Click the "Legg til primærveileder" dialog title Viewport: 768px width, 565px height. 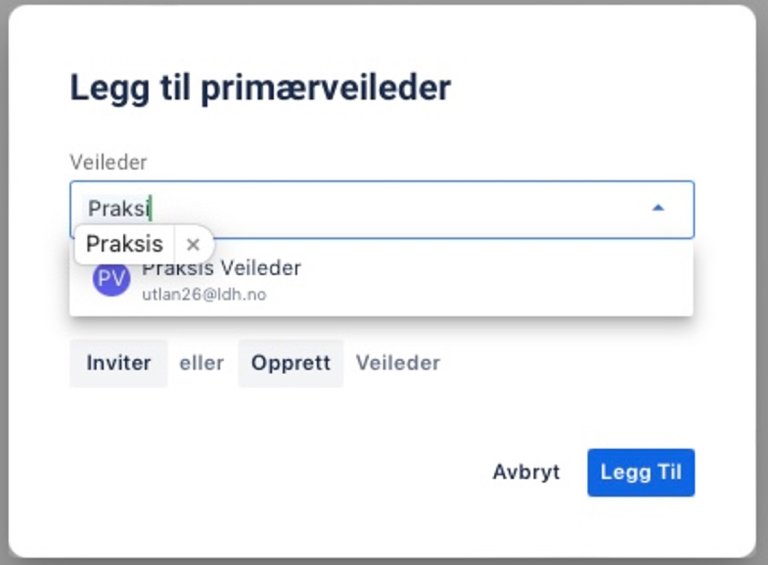(x=260, y=88)
